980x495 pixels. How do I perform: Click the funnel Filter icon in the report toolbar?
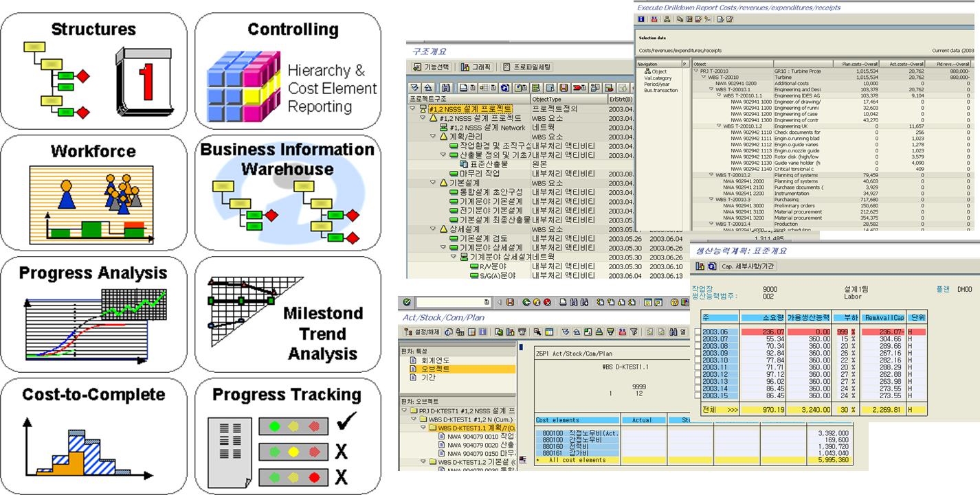pyautogui.click(x=633, y=332)
